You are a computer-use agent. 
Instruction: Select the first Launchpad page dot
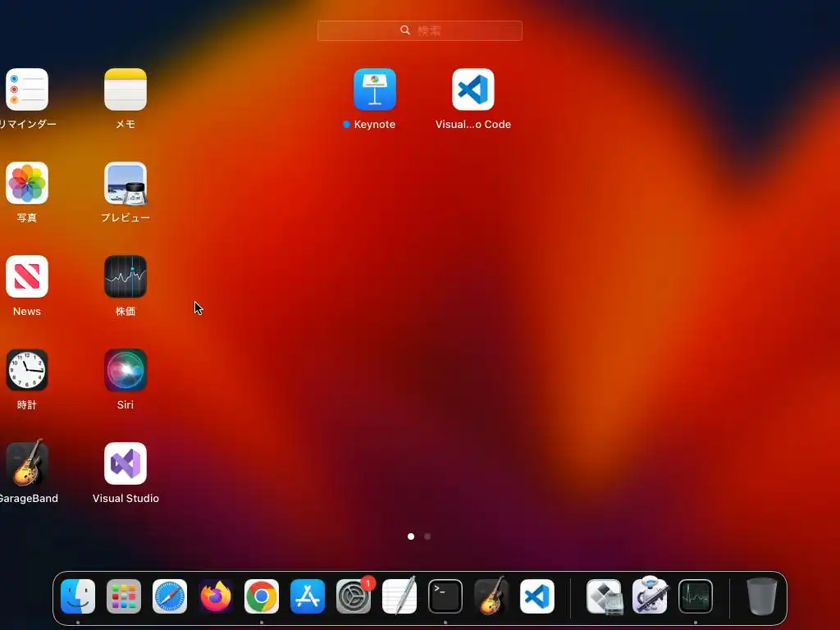(411, 536)
